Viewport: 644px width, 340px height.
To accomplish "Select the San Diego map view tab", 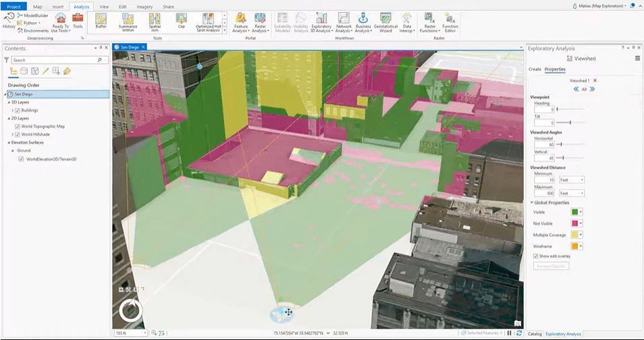I will pos(130,47).
